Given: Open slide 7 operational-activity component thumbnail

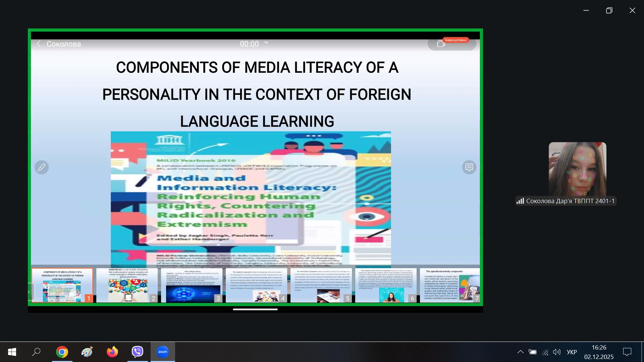Looking at the screenshot, I should (x=450, y=285).
